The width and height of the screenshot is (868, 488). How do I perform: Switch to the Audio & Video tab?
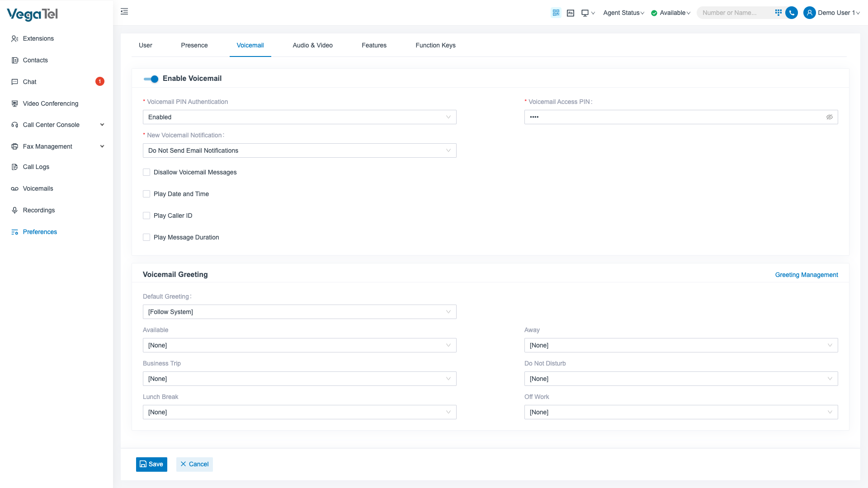312,45
